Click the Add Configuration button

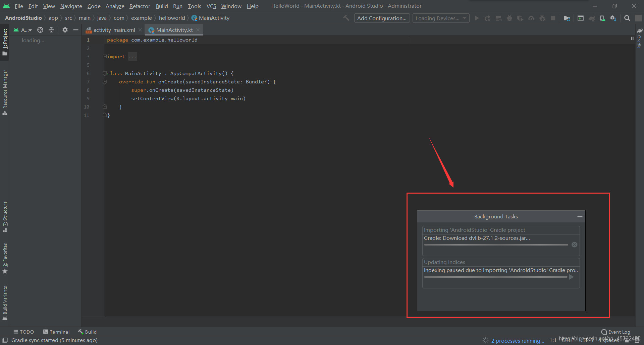[x=382, y=18]
